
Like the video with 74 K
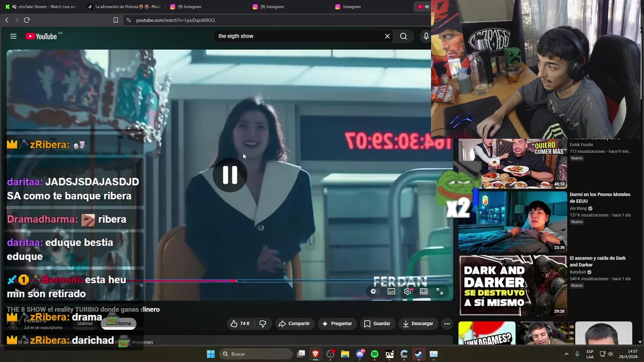[x=240, y=323]
